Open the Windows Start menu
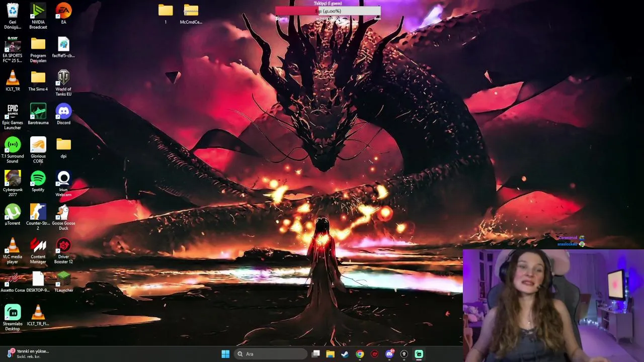The image size is (644, 362). pyautogui.click(x=225, y=354)
